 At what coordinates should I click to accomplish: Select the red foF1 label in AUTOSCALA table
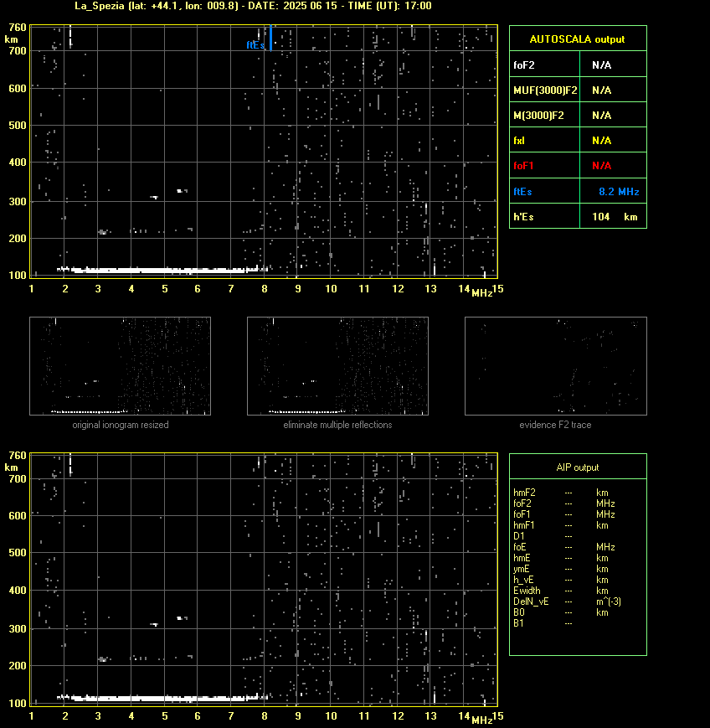click(x=523, y=166)
